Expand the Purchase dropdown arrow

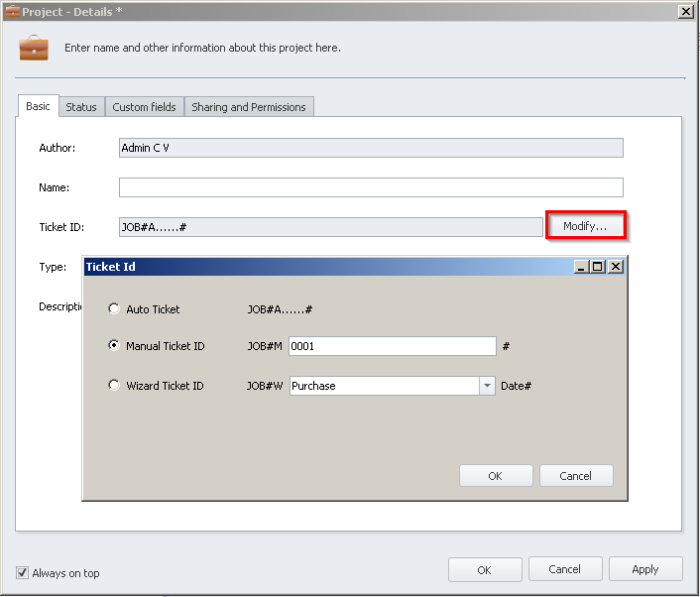[x=487, y=386]
